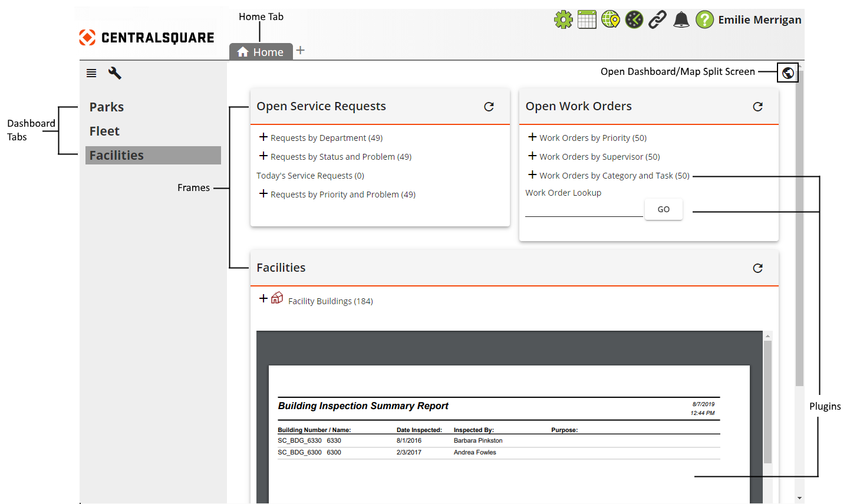Open the green gear settings icon
Image resolution: width=850 pixels, height=504 pixels.
pyautogui.click(x=564, y=19)
